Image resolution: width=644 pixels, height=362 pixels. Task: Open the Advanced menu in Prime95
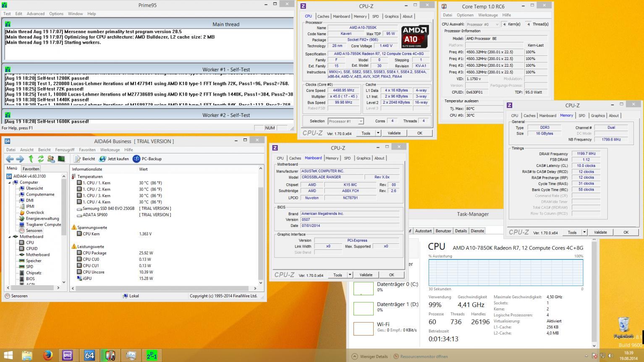tap(36, 14)
